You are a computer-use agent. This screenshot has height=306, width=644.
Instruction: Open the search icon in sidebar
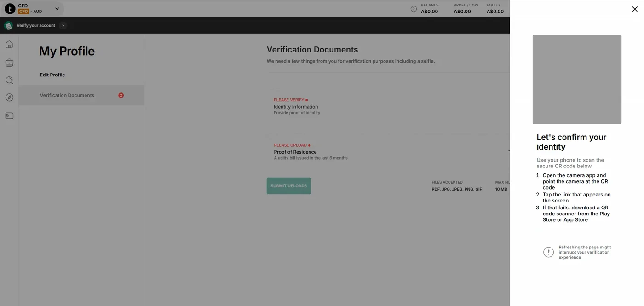click(x=9, y=80)
